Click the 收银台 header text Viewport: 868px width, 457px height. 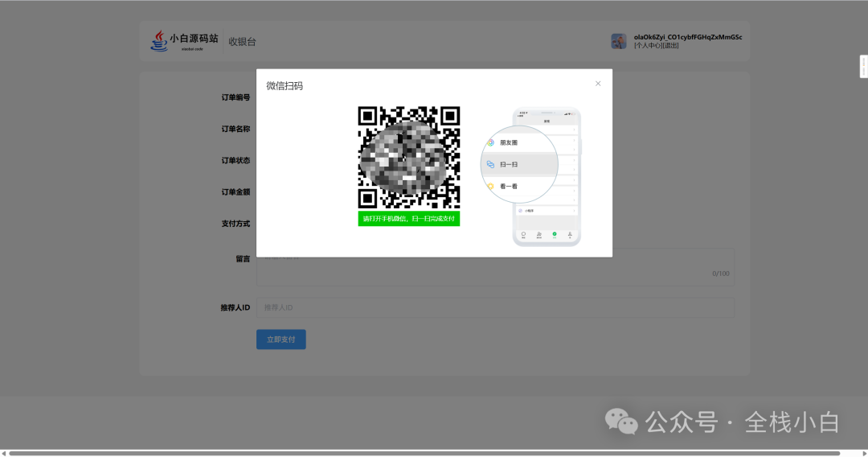(242, 42)
